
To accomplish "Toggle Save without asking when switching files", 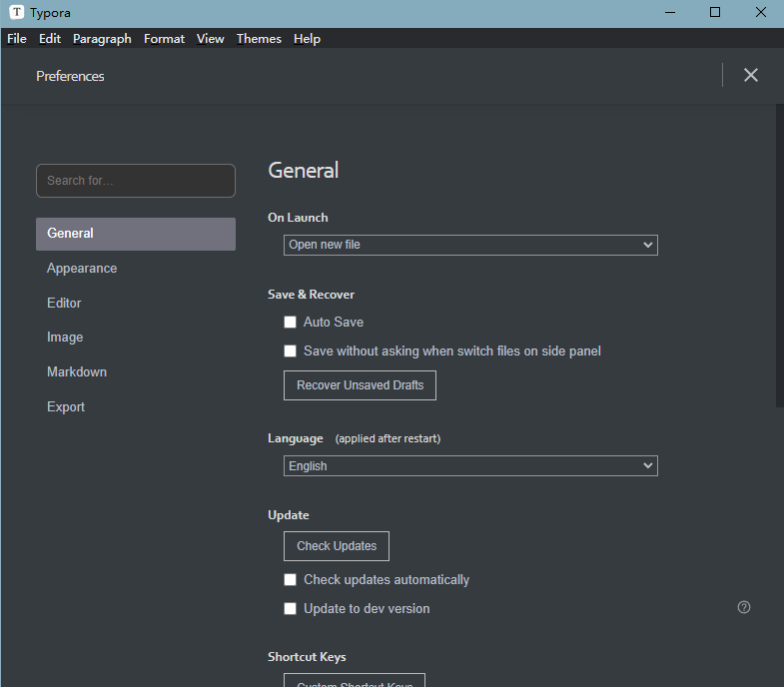I will click(x=290, y=351).
